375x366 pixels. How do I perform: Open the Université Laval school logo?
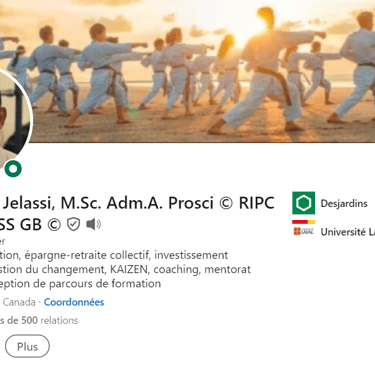(x=303, y=229)
